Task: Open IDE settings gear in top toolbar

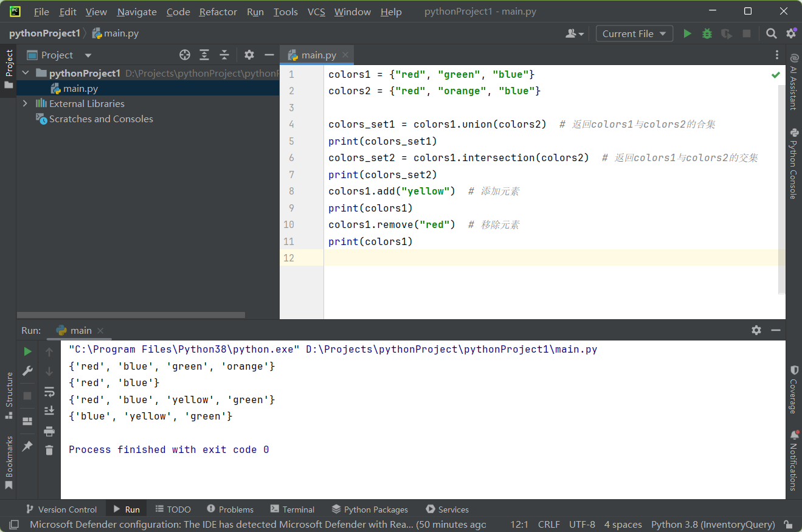Action: point(791,34)
